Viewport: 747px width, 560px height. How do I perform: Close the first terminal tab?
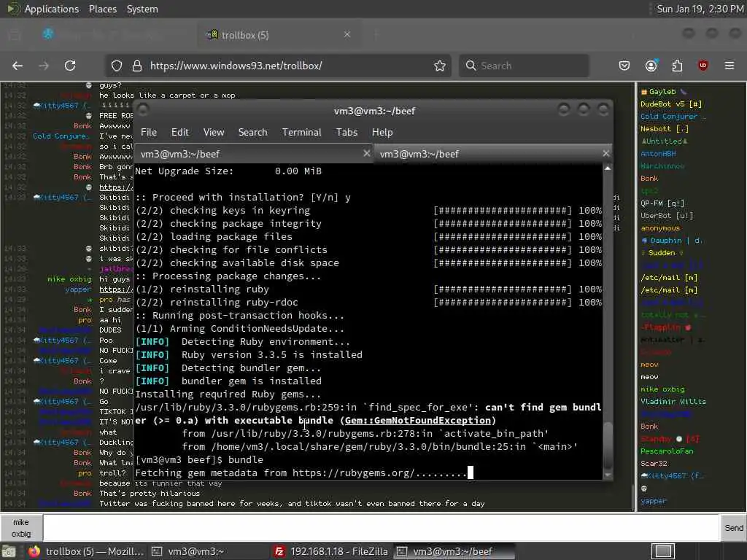366,153
